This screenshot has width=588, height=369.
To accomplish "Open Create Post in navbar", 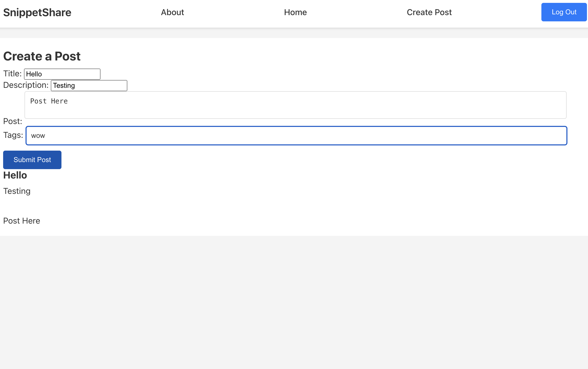I will [x=429, y=12].
